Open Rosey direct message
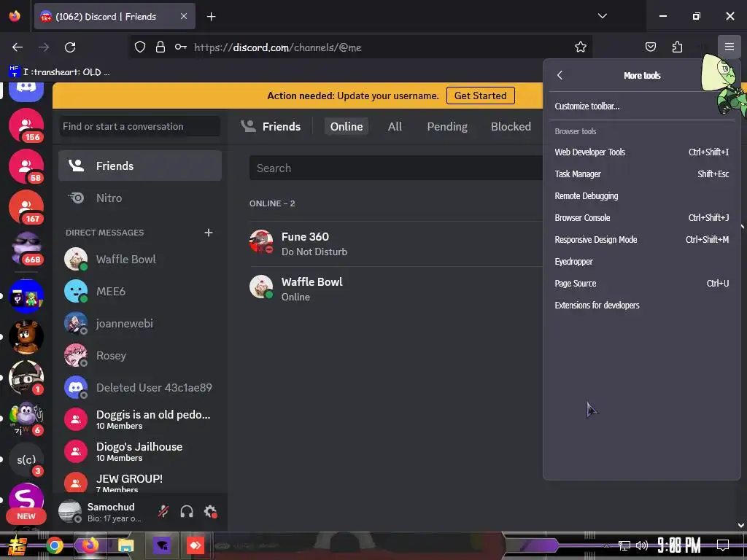Image resolution: width=747 pixels, height=560 pixels. 140,355
